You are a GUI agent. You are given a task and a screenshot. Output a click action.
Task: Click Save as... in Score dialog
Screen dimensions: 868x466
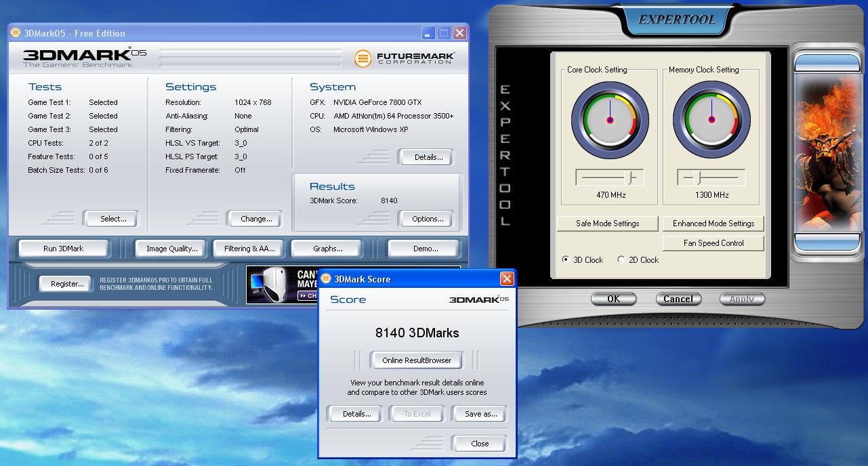[481, 414]
